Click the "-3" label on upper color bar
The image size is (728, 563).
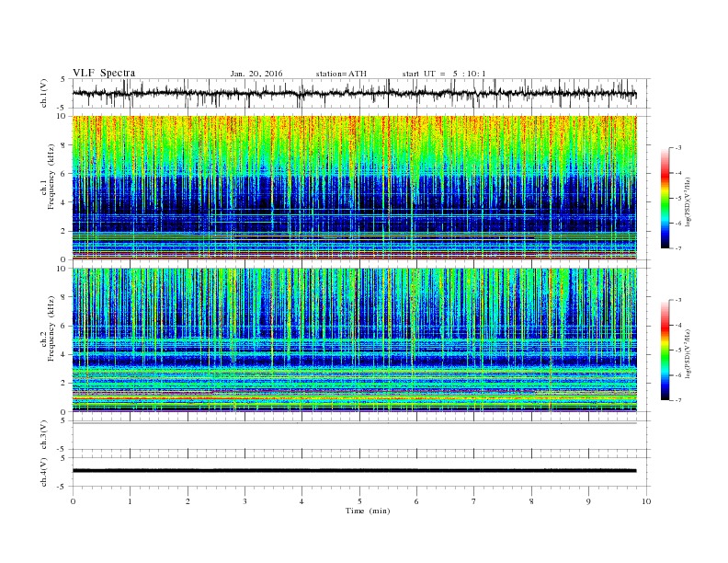677,148
